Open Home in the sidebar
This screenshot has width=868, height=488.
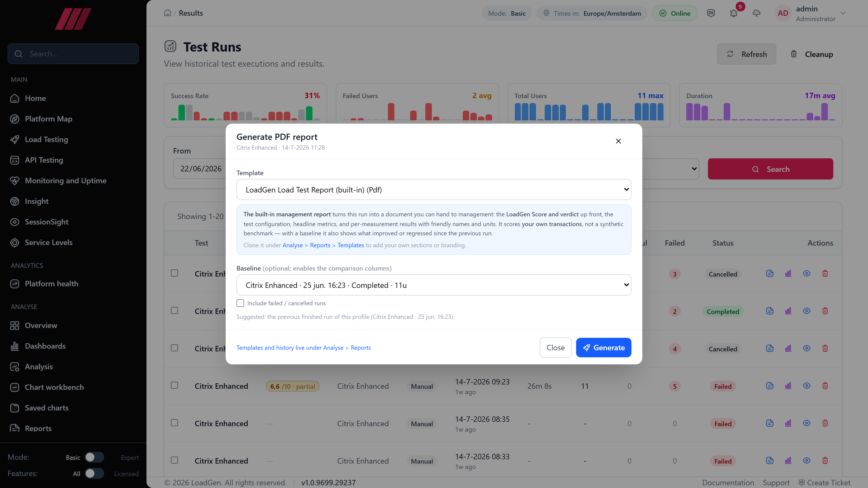pos(73,98)
